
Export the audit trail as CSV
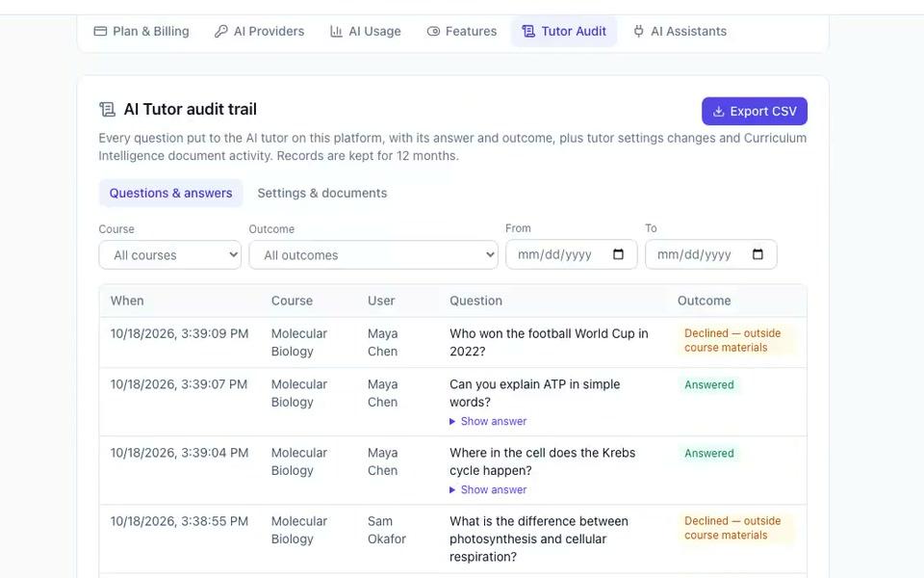(x=755, y=112)
